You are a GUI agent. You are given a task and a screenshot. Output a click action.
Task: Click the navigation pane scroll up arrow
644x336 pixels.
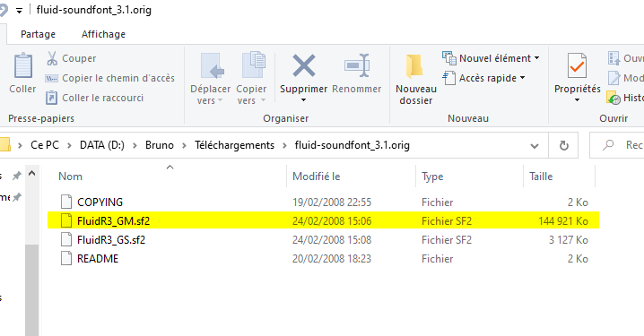[x=31, y=174]
